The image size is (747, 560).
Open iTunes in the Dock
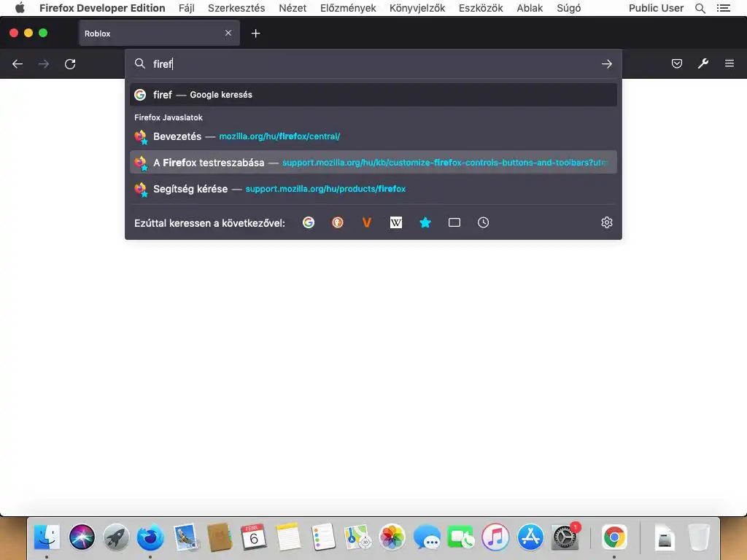495,537
